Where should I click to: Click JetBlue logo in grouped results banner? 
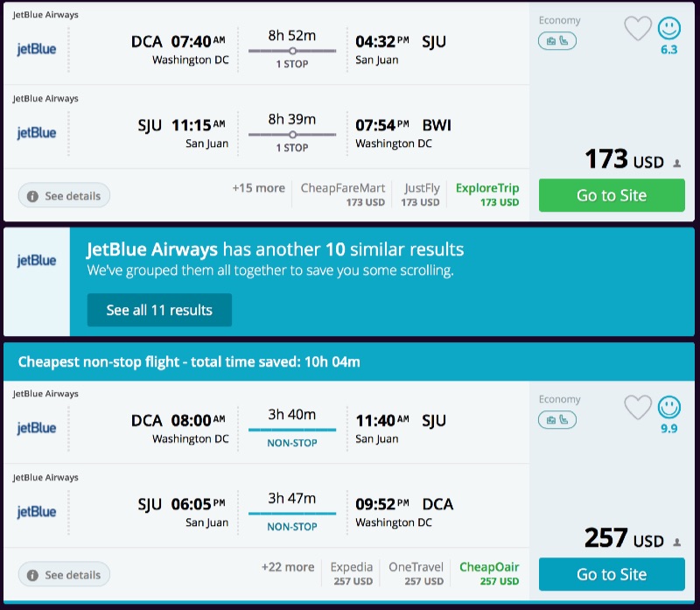(x=37, y=260)
